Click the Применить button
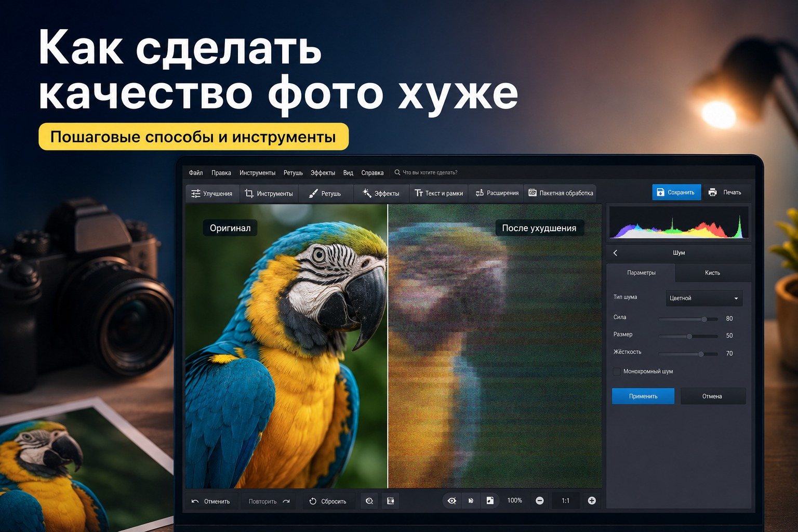Screen dimensions: 798x532 [x=643, y=396]
